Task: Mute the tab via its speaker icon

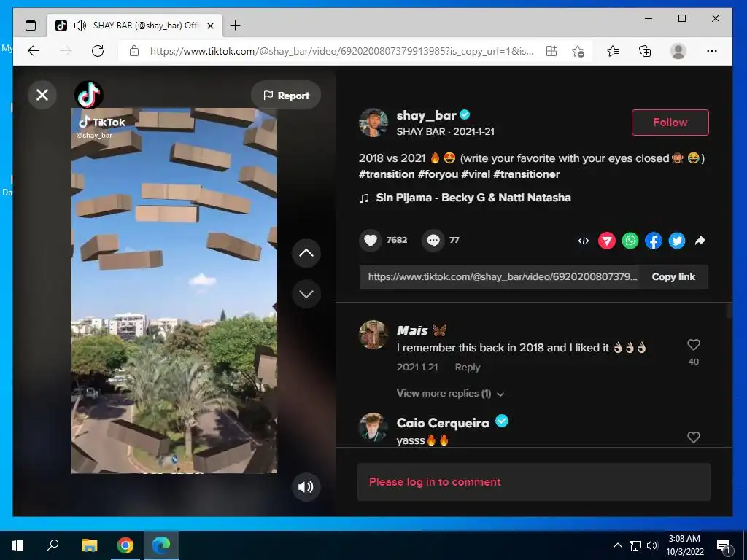Action: tap(80, 26)
